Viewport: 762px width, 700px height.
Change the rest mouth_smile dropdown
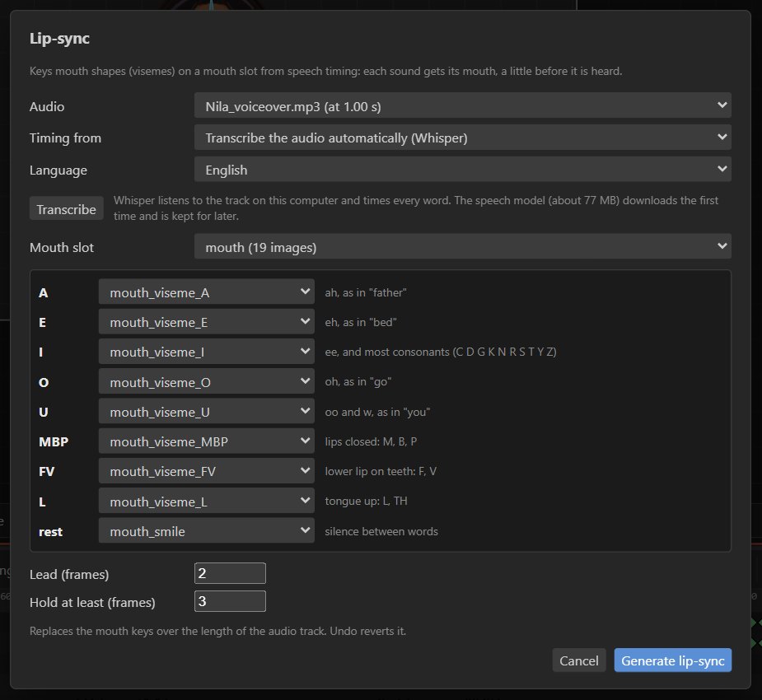[x=207, y=531]
